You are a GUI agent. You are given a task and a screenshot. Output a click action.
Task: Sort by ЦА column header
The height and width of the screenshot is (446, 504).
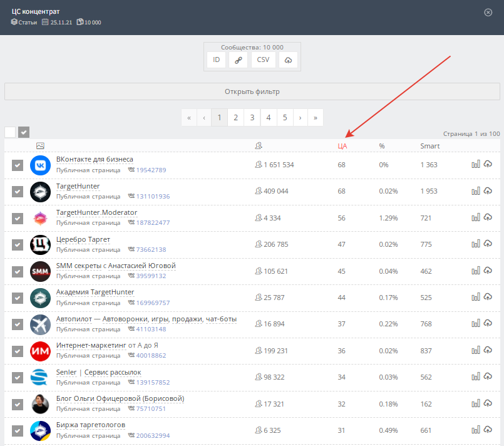[x=342, y=146]
